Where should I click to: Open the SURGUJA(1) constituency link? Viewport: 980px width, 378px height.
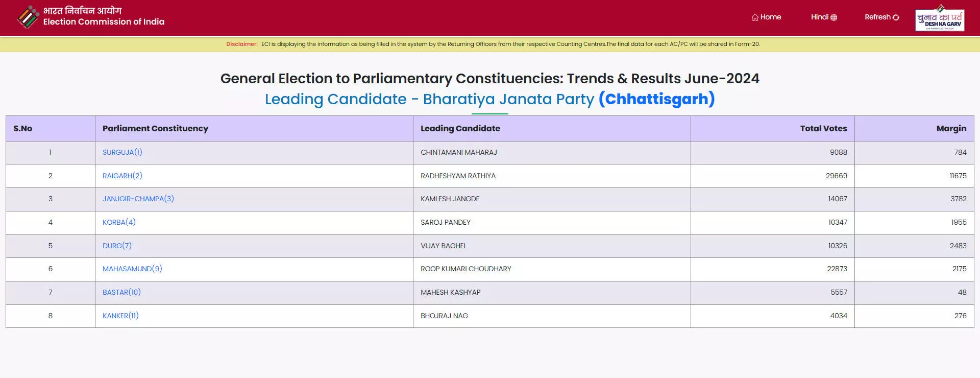pyautogui.click(x=122, y=152)
